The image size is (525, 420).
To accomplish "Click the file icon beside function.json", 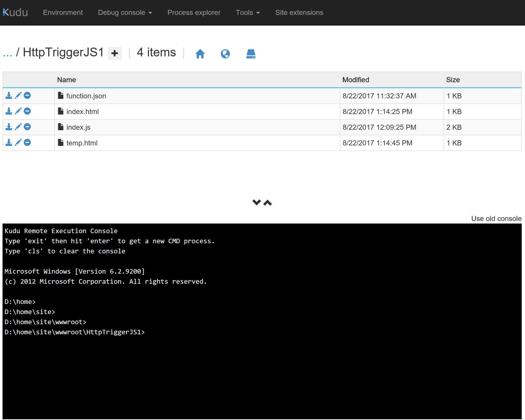I will pyautogui.click(x=61, y=95).
